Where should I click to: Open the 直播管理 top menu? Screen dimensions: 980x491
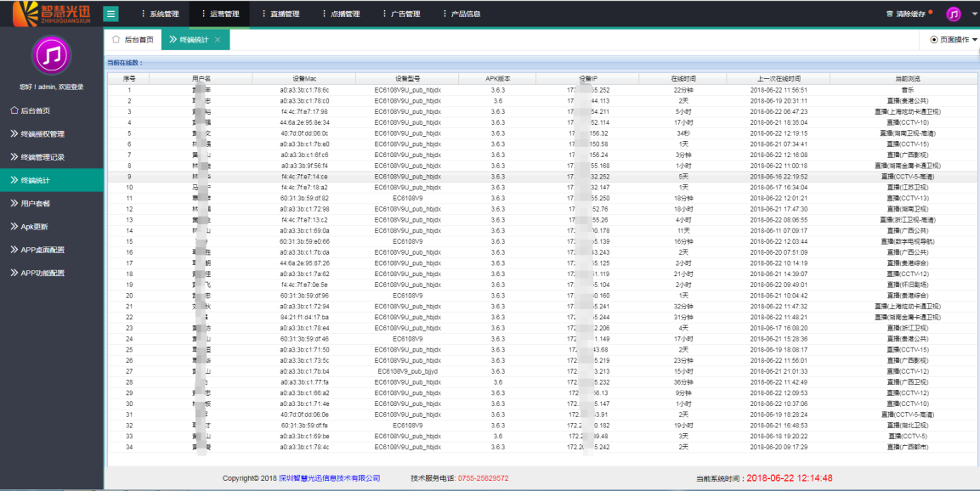click(280, 14)
